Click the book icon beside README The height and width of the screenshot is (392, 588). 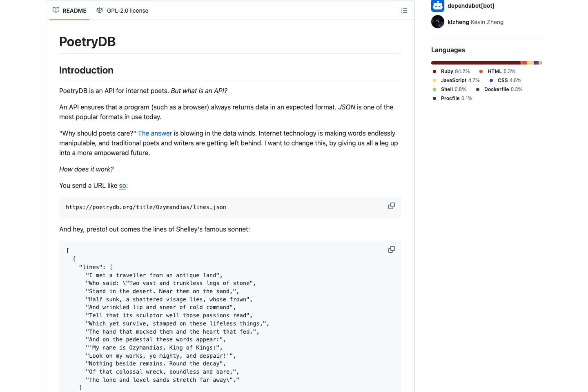pos(56,10)
